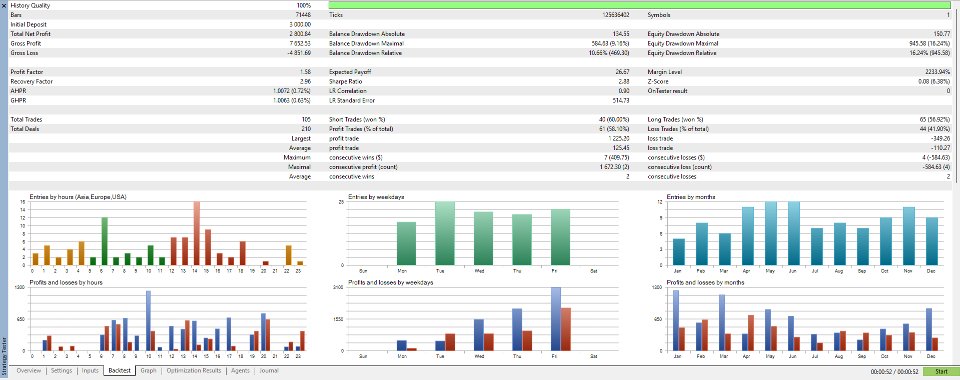The image size is (960, 380).
Task: Click the Initial Deposit label
Action: [x=29, y=24]
